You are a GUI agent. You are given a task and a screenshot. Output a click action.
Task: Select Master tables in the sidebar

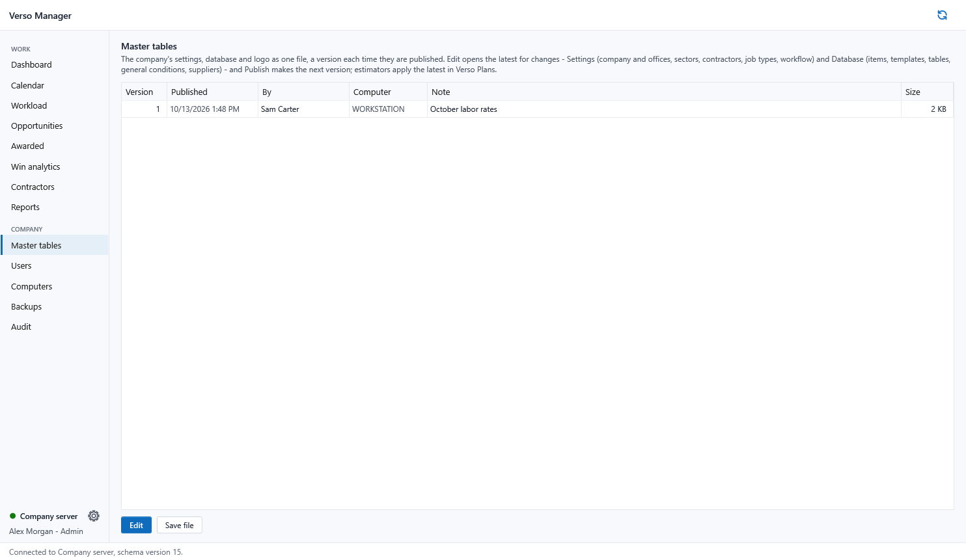coord(55,245)
